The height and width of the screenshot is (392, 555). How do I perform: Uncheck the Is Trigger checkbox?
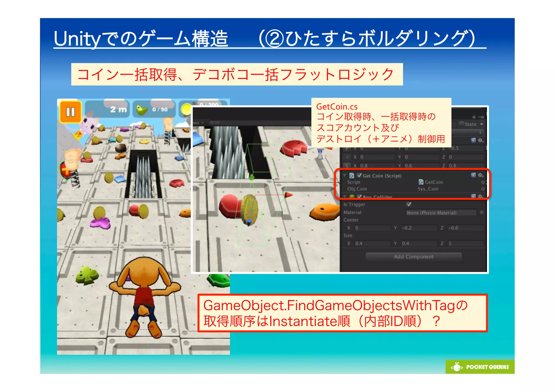tap(409, 204)
